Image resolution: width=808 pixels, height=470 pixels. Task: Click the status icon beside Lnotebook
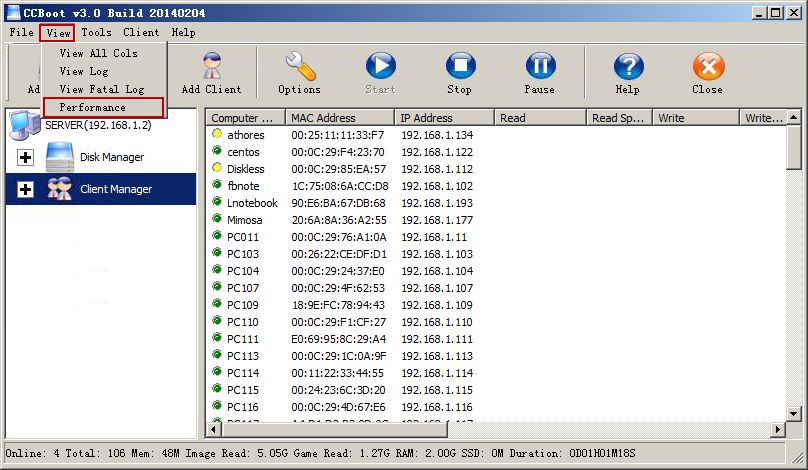click(x=217, y=202)
